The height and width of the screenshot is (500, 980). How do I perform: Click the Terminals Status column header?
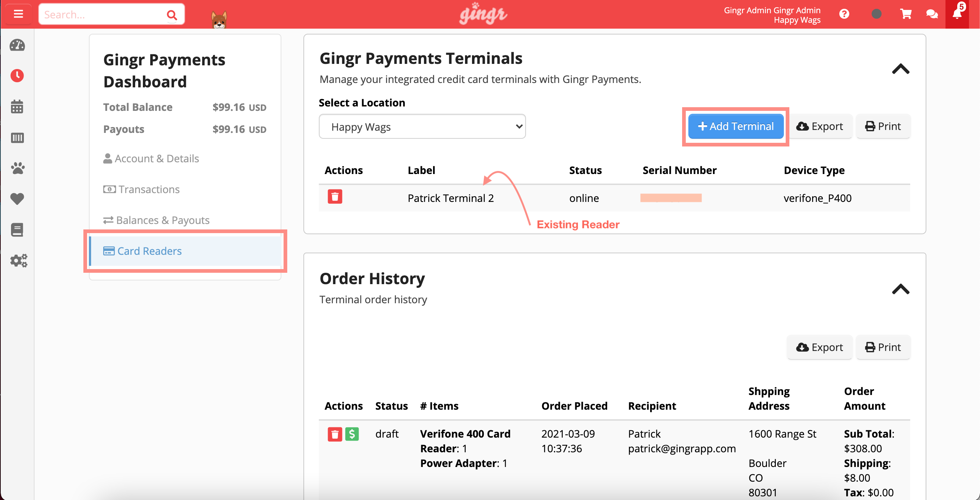point(585,170)
